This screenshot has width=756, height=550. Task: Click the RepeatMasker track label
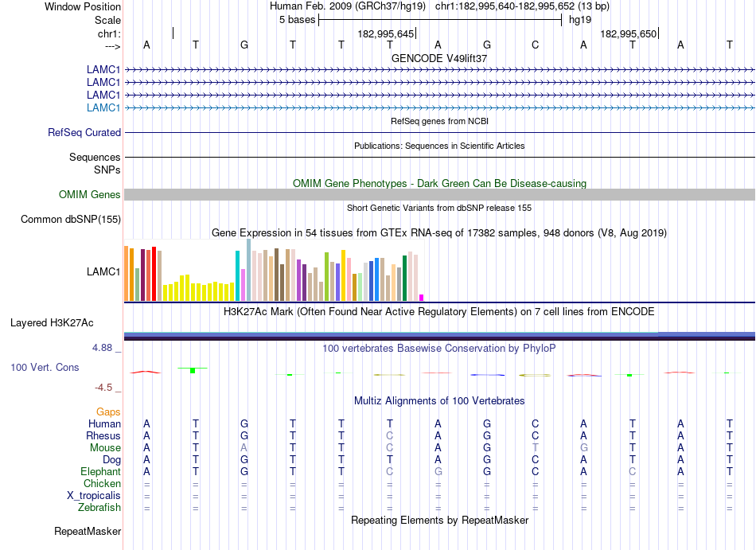point(88,531)
